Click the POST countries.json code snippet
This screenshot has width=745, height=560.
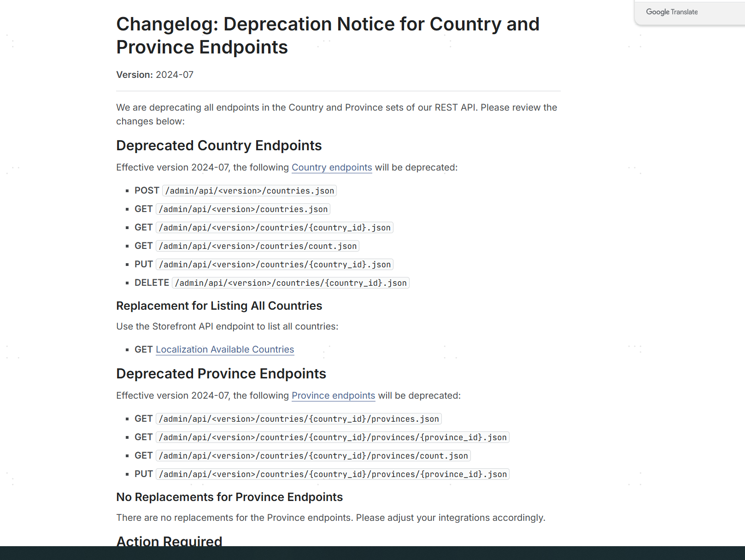[250, 191]
